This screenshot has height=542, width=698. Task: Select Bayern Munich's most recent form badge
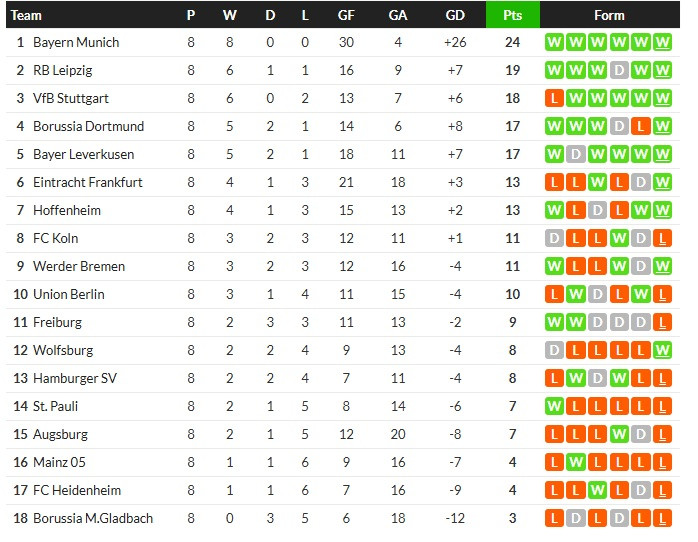[664, 43]
